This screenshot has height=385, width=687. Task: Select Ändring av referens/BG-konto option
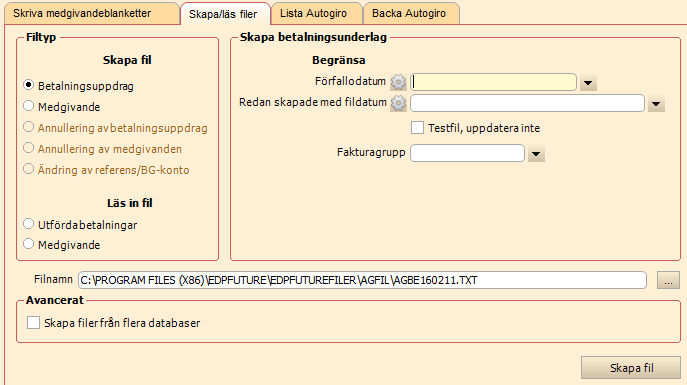[28, 169]
